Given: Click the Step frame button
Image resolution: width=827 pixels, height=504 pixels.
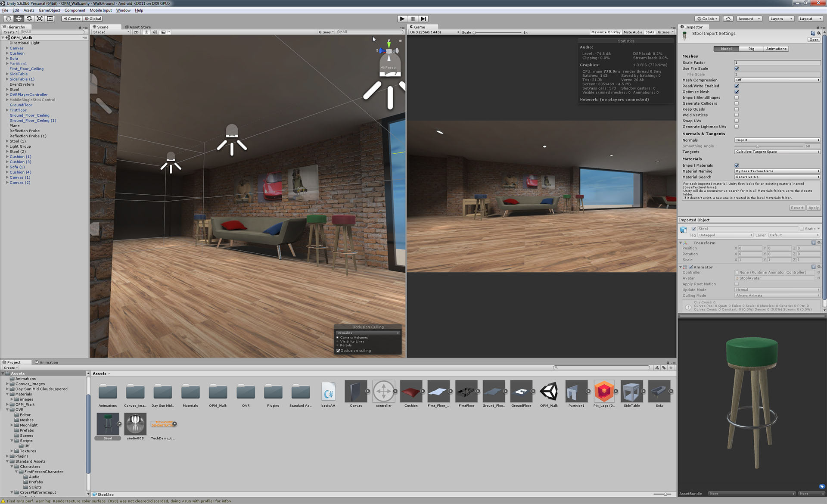Looking at the screenshot, I should (423, 19).
